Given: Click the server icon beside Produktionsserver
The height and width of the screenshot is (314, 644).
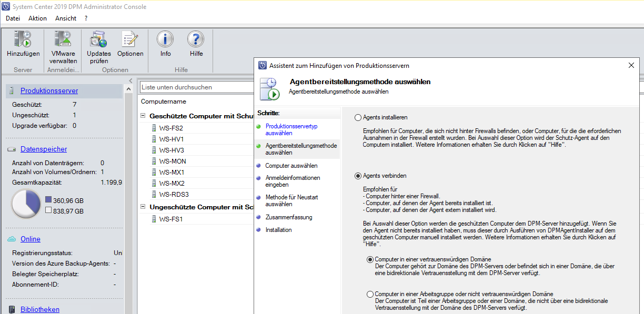Looking at the screenshot, I should pyautogui.click(x=12, y=90).
